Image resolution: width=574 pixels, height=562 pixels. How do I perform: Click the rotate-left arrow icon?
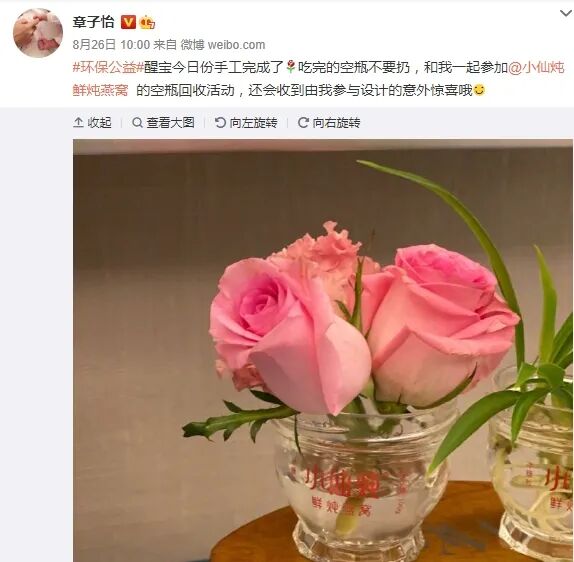pos(220,122)
